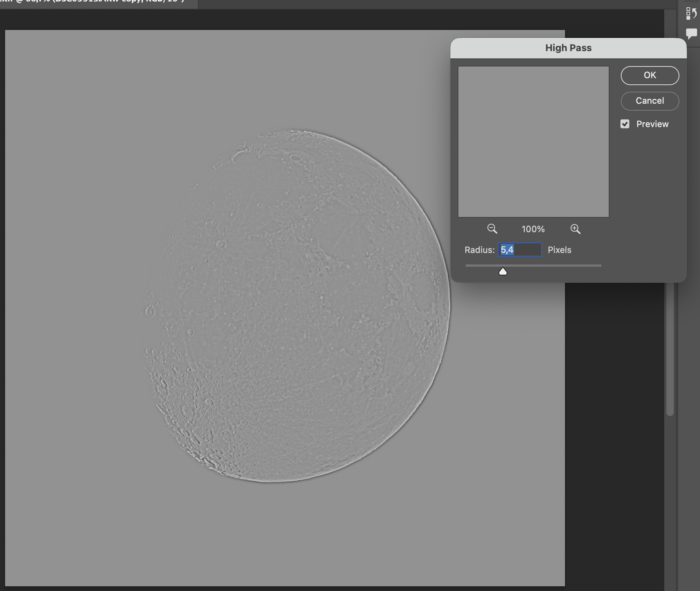Cancel the High Pass dialog
Screen dimensions: 700x591
coord(650,101)
